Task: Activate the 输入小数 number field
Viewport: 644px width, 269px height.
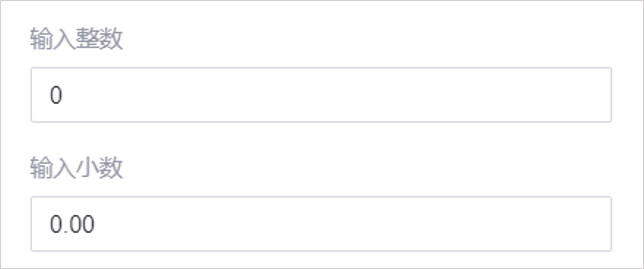Action: pyautogui.click(x=321, y=224)
